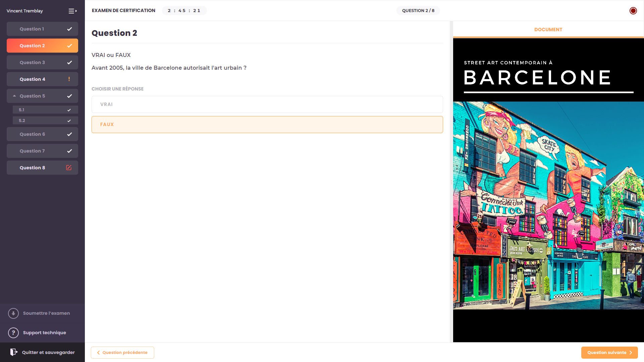Click the vertical divider between question and document
Screen dimensions: 644x362
tap(451, 181)
